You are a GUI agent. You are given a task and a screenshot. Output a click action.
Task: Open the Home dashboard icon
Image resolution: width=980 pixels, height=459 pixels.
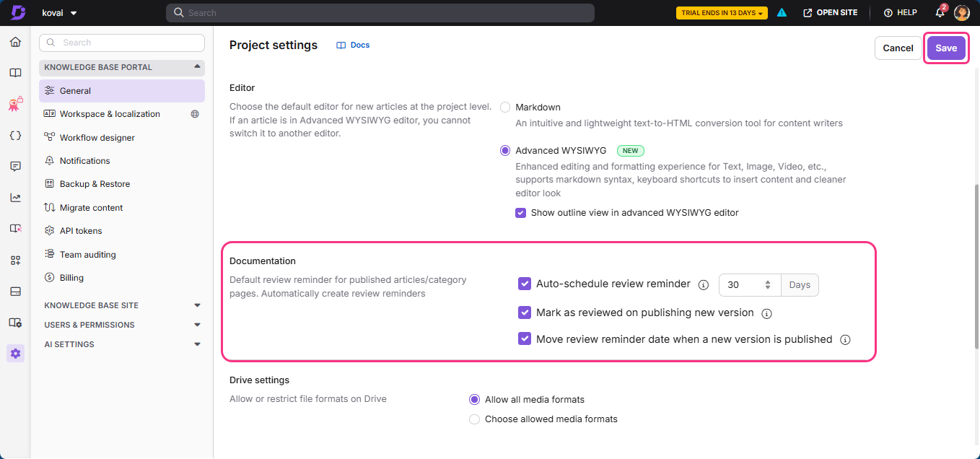click(x=15, y=42)
